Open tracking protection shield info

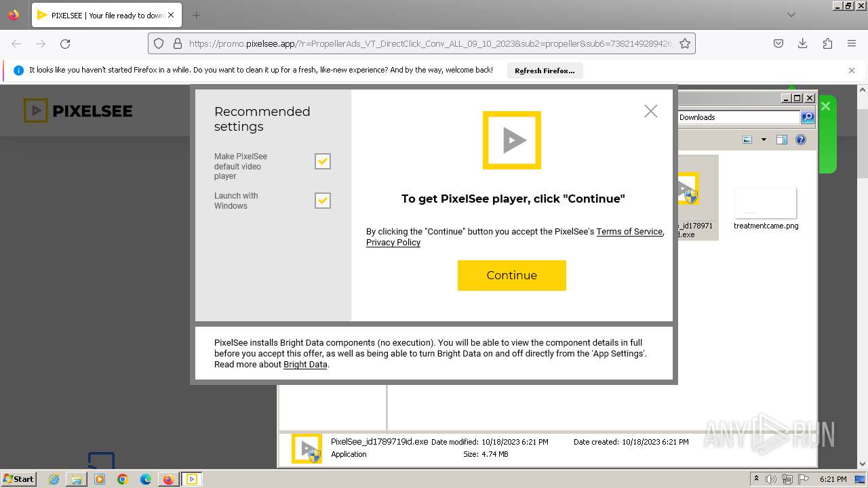pos(159,43)
